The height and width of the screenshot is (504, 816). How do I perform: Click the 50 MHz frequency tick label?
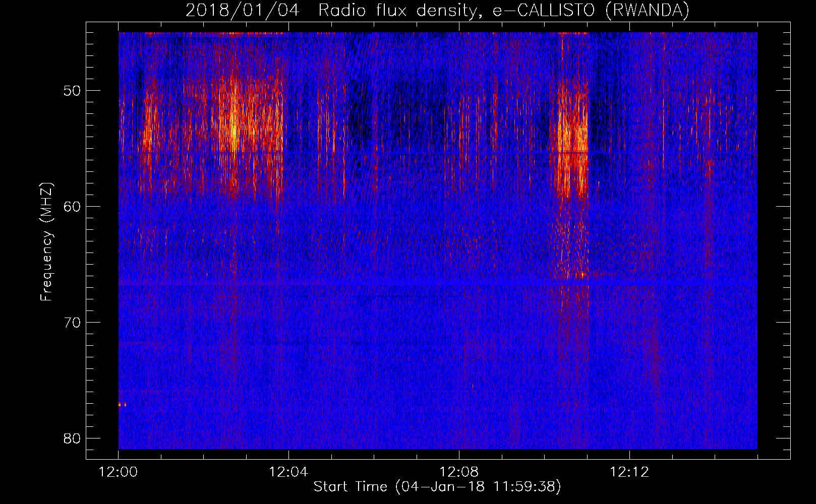(73, 91)
